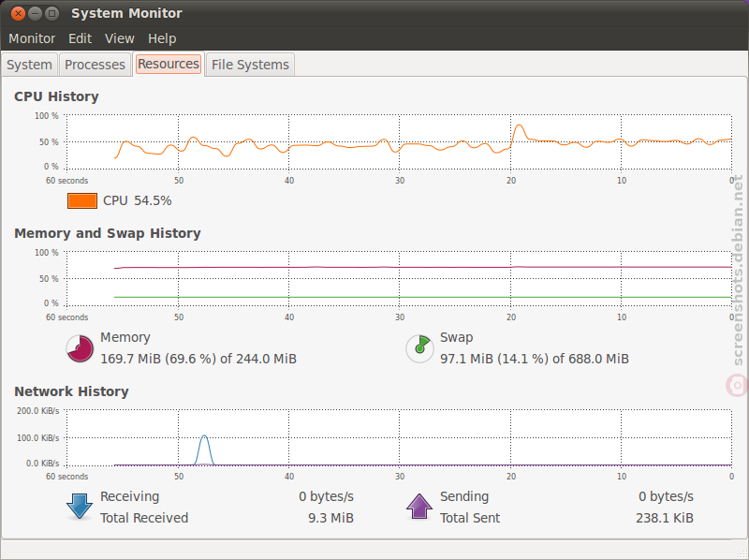Switch to the Processes tab
The height and width of the screenshot is (560, 749).
coord(95,65)
